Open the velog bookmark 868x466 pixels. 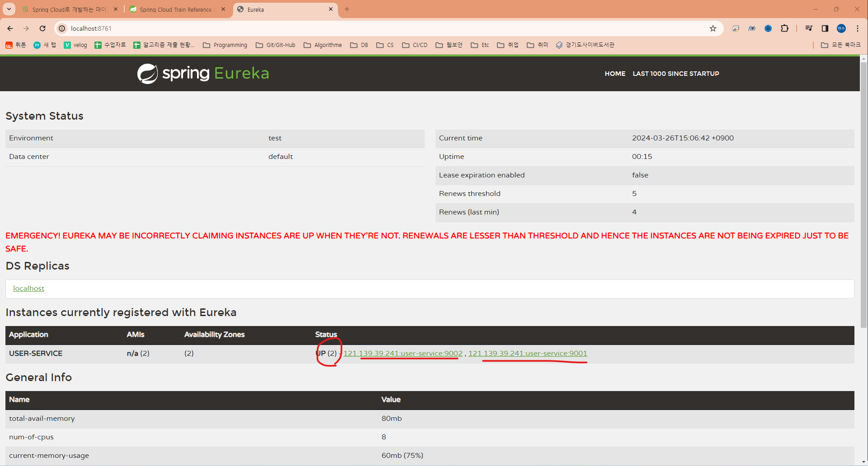75,45
